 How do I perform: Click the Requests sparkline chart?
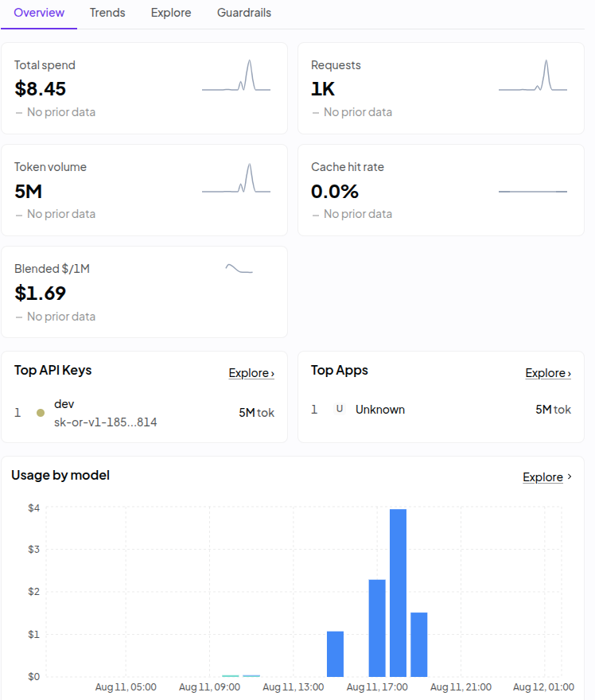pos(533,76)
